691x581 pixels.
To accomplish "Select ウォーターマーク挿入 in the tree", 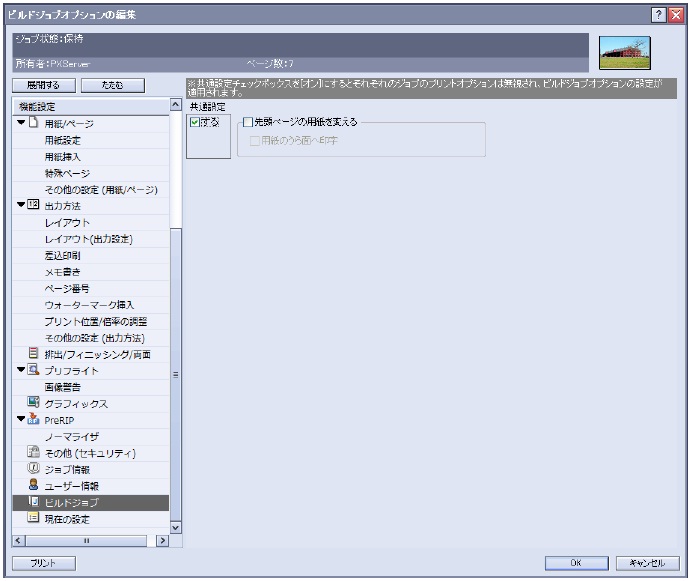I will (89, 304).
